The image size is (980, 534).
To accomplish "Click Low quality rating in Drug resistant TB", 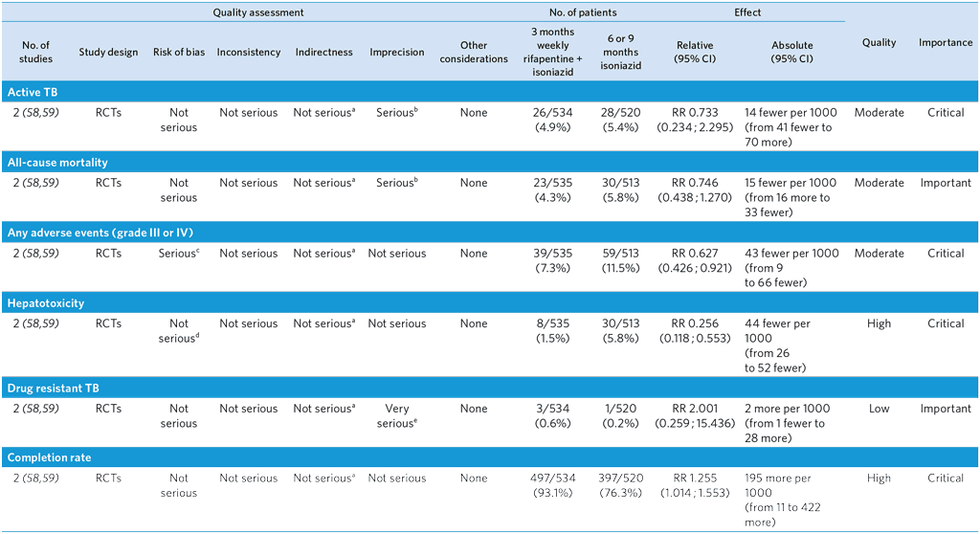I will click(879, 409).
